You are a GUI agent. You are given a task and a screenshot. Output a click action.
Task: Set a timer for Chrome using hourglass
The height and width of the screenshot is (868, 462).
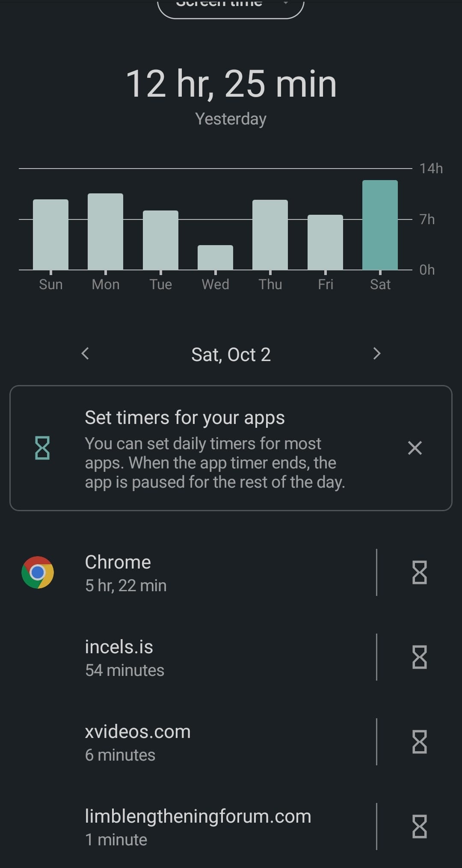click(419, 572)
